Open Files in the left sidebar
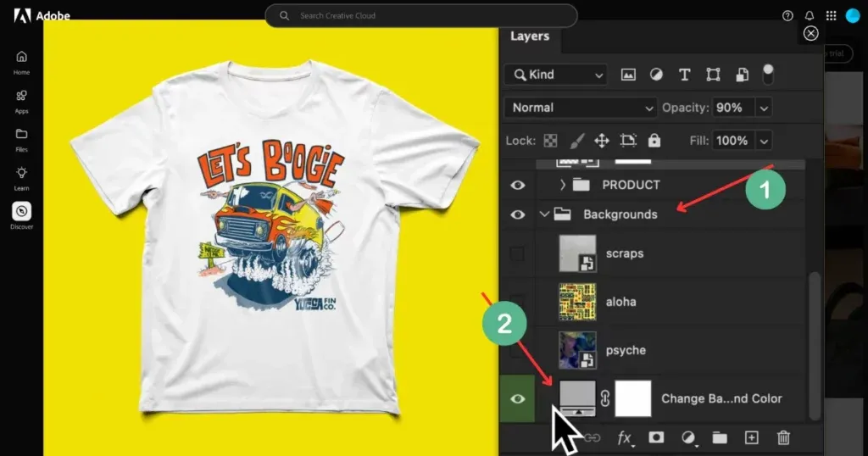 pos(21,139)
